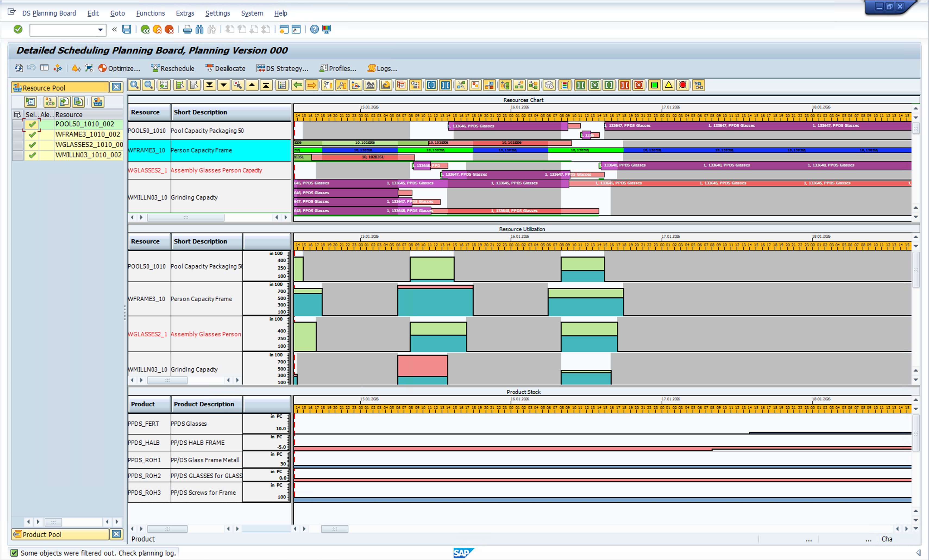Zoom out of the planning chart
Screen dimensions: 929x560
pos(149,85)
